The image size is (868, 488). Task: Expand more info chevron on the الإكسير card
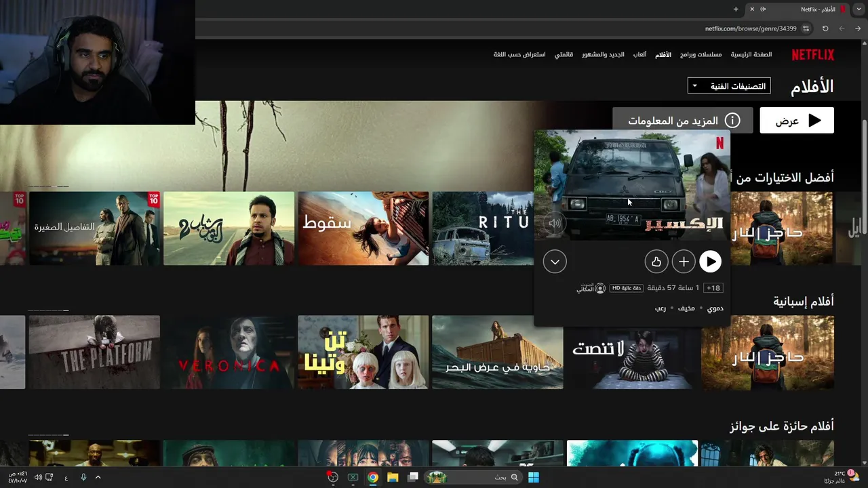555,262
